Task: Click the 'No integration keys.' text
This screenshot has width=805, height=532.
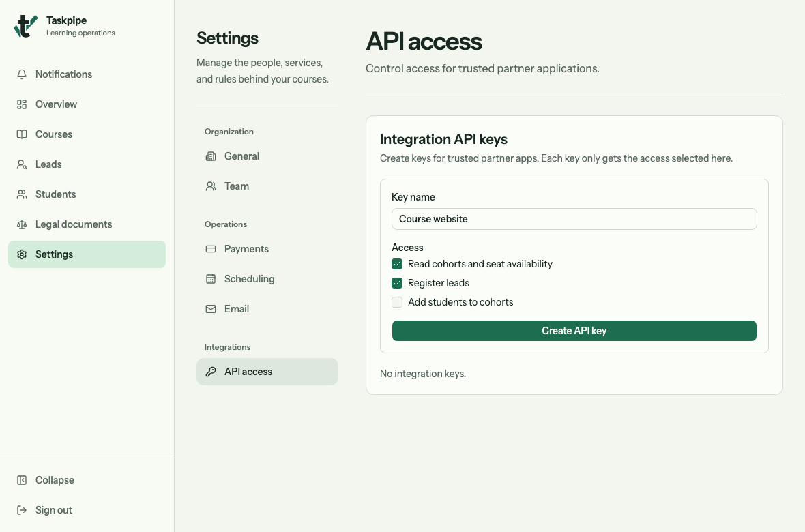Action: click(423, 374)
